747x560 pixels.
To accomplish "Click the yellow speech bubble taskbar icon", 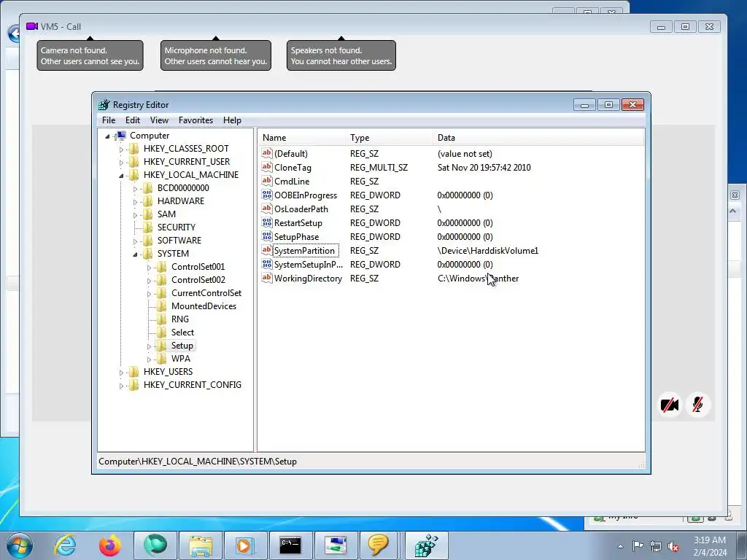I will 379,545.
